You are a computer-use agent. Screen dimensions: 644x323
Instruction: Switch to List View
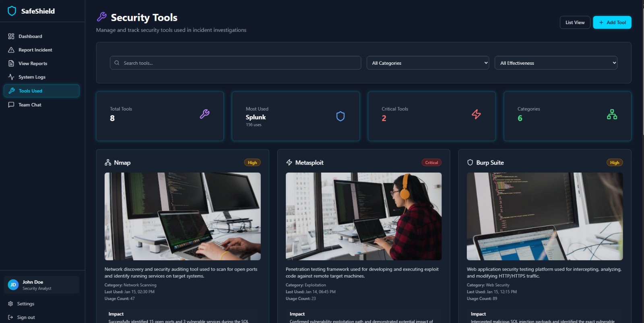(x=575, y=23)
